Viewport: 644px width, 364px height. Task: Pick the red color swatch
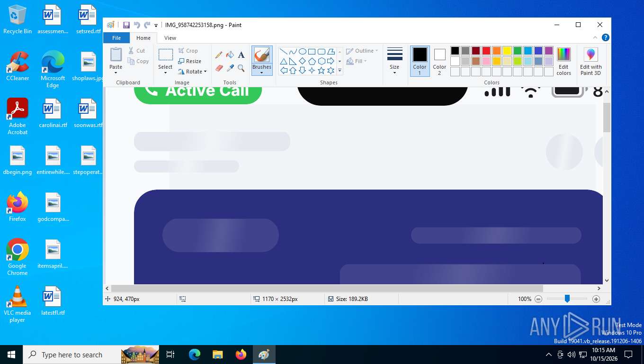tap(486, 51)
